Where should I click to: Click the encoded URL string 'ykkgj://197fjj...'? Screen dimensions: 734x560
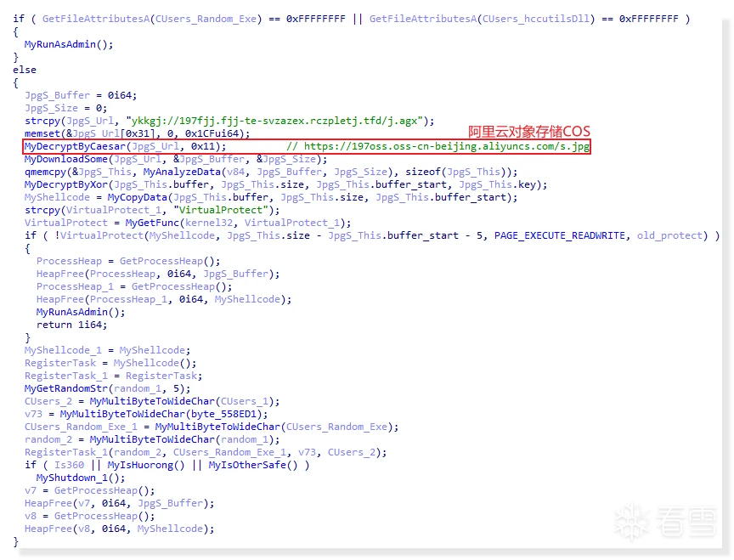point(274,121)
